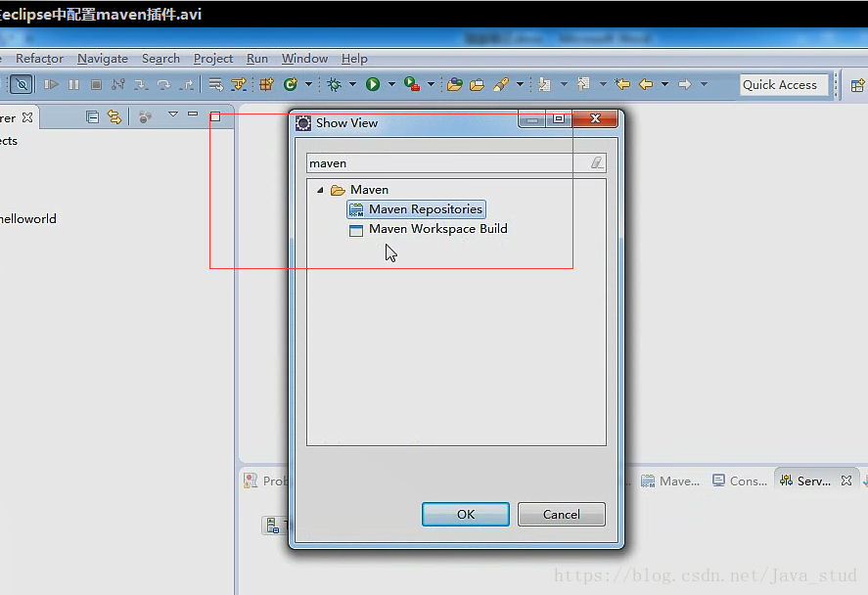Screen dimensions: 868x595
Task: Select Maven Workspace Build view
Action: [428, 229]
